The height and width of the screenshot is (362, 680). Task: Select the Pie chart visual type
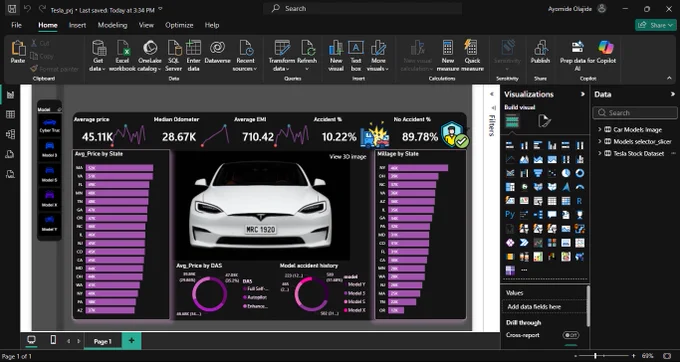click(x=566, y=173)
